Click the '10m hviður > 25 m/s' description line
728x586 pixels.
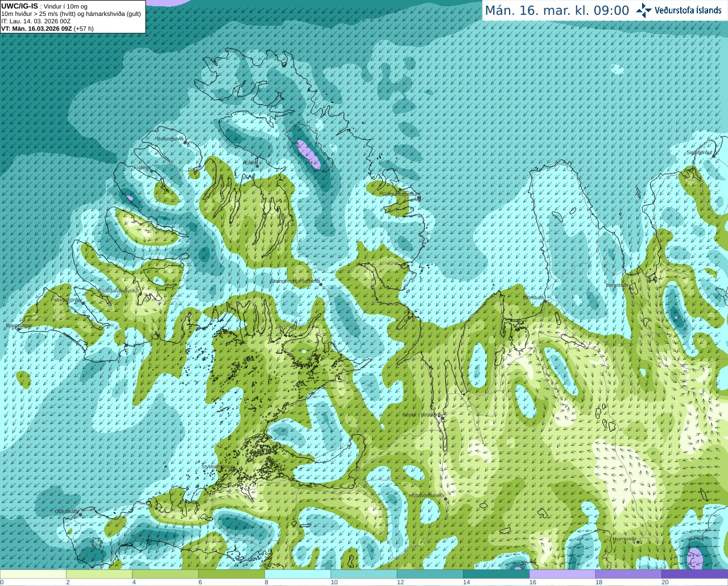tap(71, 14)
